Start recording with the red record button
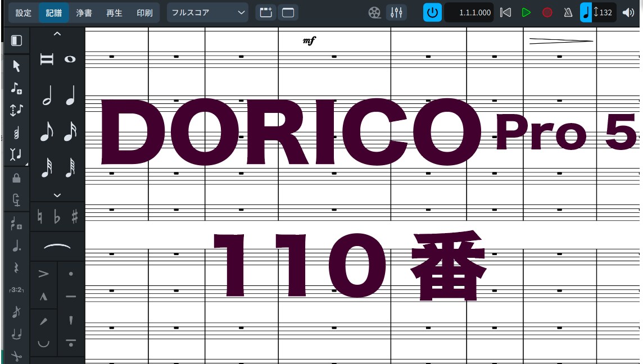Viewport: 643px width, 364px height. tap(547, 13)
